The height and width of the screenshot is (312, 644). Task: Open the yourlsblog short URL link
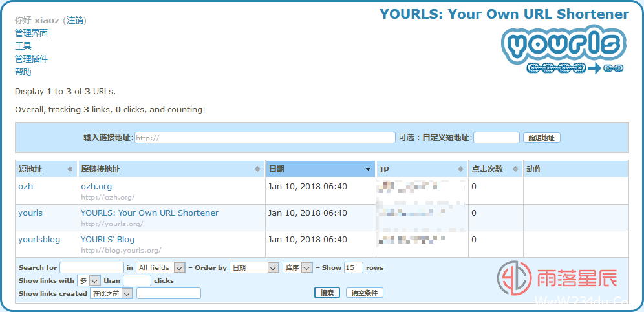pyautogui.click(x=39, y=240)
